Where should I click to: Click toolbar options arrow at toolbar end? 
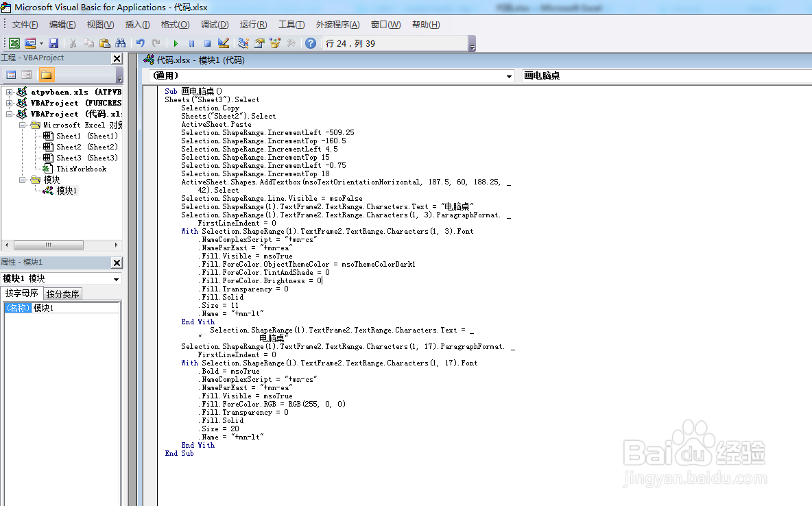pyautogui.click(x=472, y=44)
